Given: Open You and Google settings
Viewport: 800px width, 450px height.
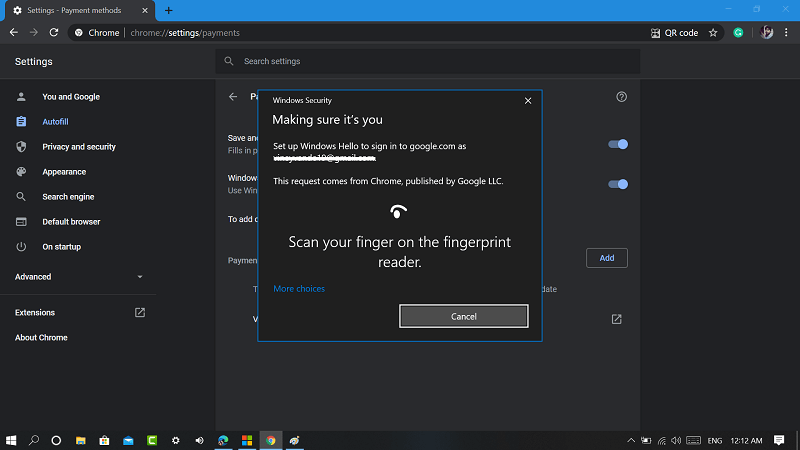Looking at the screenshot, I should pyautogui.click(x=71, y=97).
